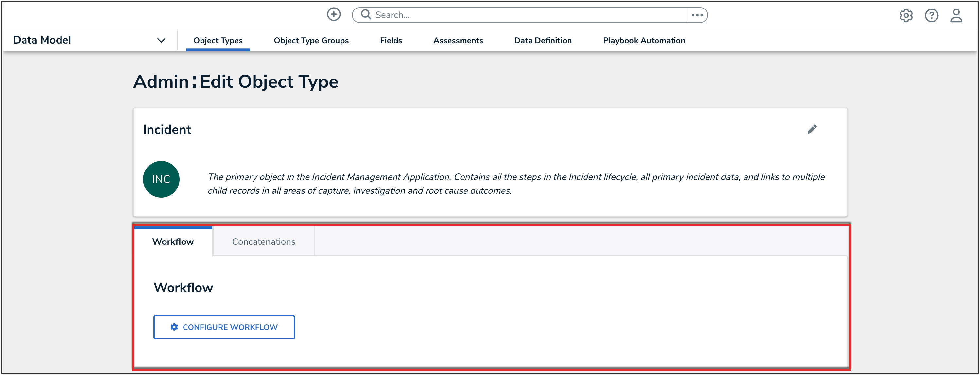This screenshot has width=980, height=375.
Task: Click the INC object type avatar
Action: (x=161, y=179)
